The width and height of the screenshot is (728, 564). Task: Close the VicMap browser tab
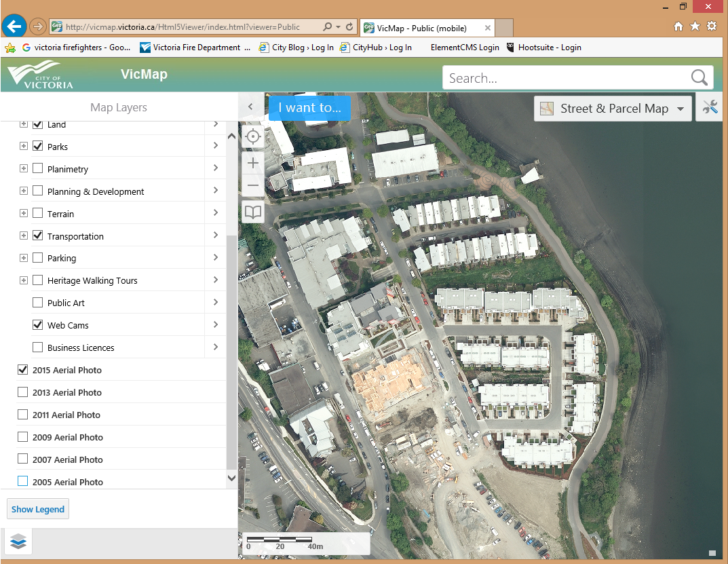coord(488,28)
